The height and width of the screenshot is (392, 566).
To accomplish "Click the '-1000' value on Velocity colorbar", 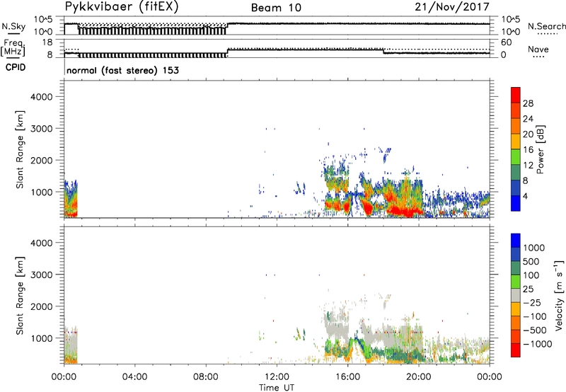I will coord(537,344).
